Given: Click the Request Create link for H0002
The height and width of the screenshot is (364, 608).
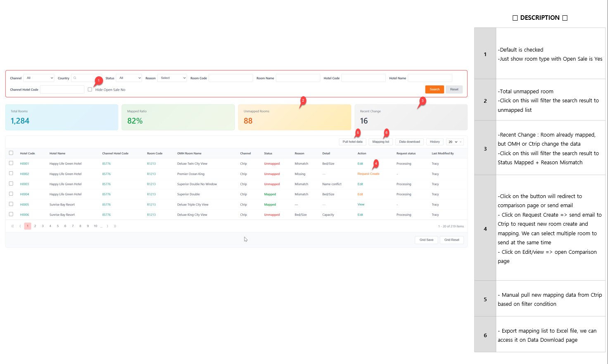Looking at the screenshot, I should pyautogui.click(x=368, y=174).
